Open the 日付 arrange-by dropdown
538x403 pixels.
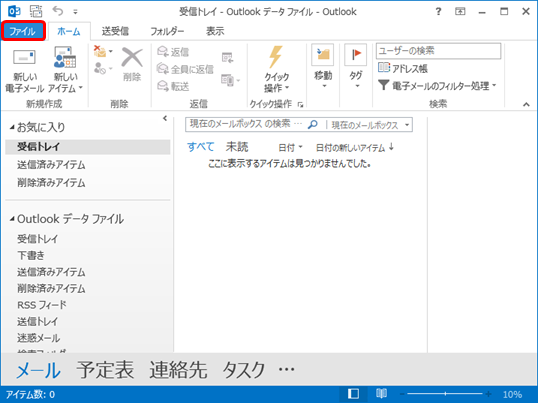coord(290,148)
